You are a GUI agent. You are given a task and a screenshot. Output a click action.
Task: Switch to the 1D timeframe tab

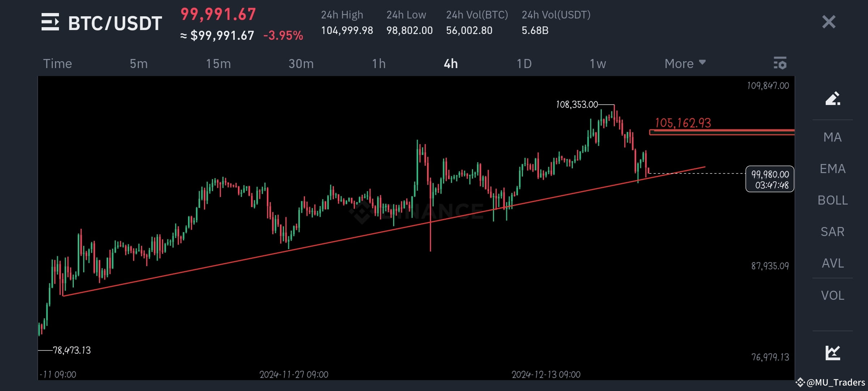(x=523, y=63)
